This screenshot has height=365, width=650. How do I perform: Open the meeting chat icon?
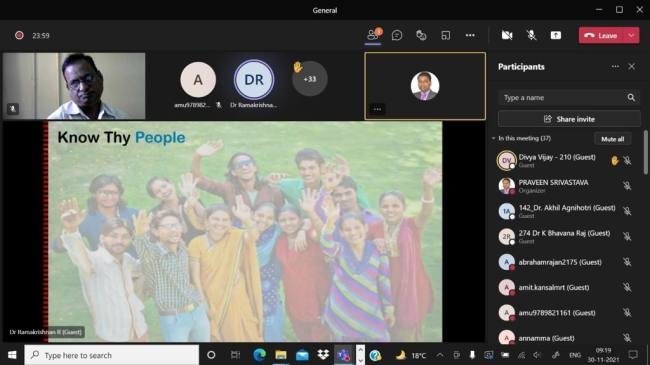[x=397, y=36]
